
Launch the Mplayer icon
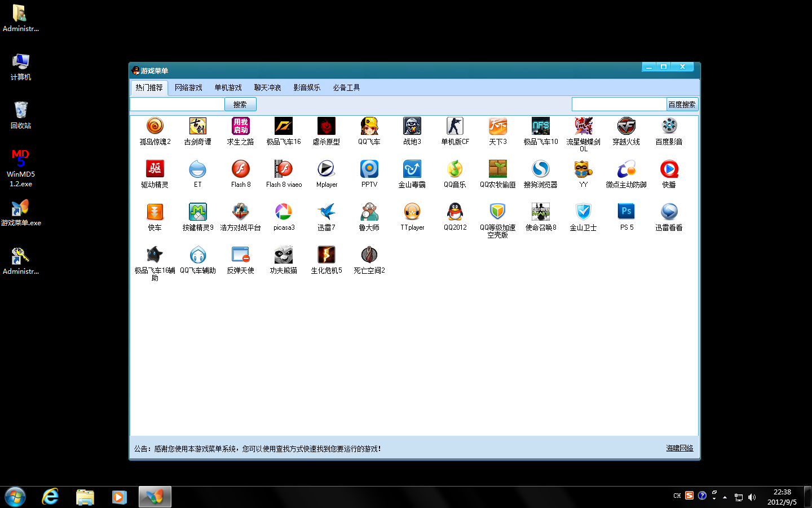click(x=326, y=169)
